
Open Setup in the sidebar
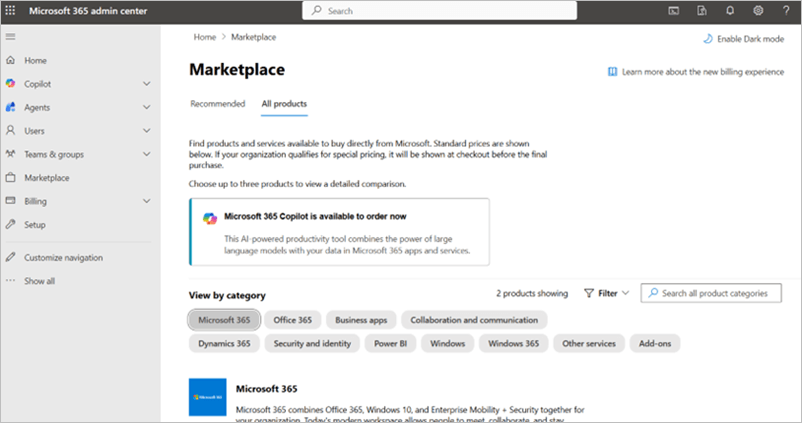[x=35, y=225]
